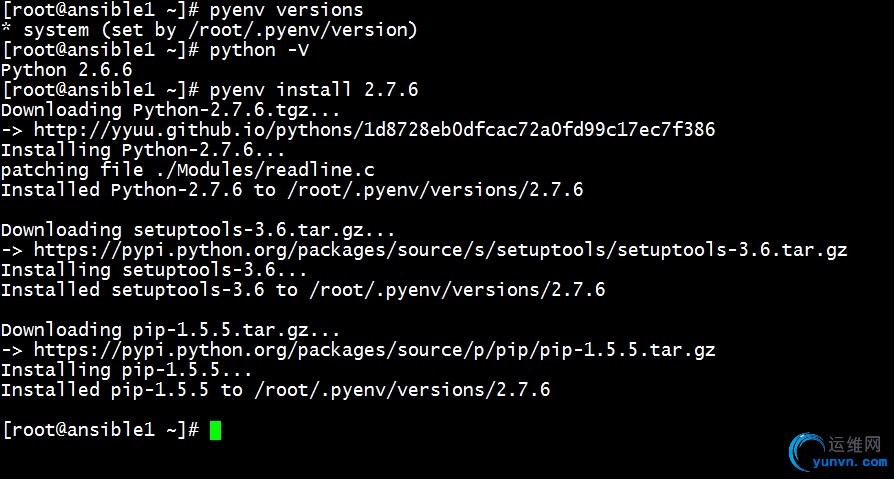
Task: Click the "Downloading setuptools-3.6.tar.gz..." line
Action: point(198,230)
